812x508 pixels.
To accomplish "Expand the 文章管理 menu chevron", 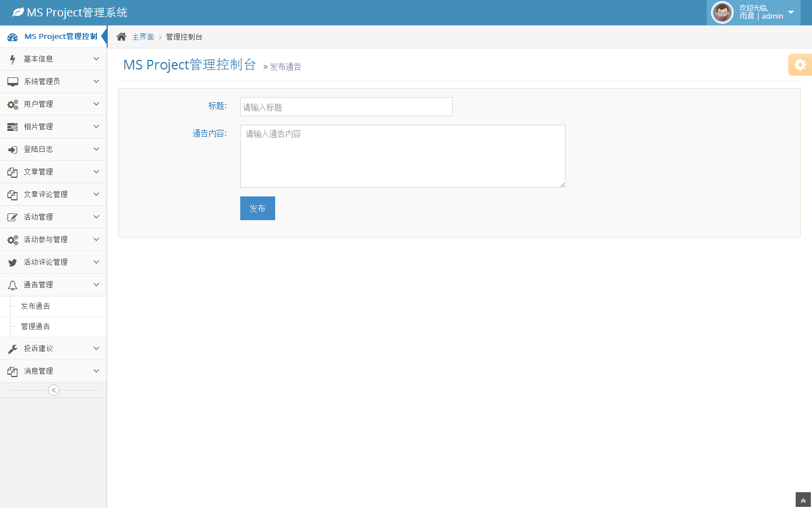I will [96, 172].
